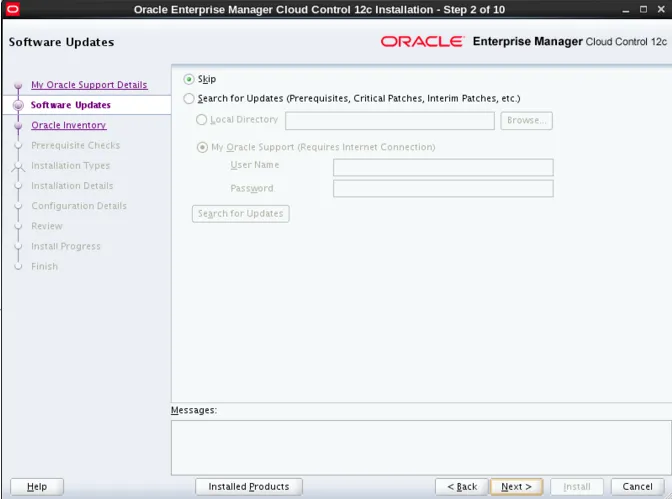Minimize the installer window
This screenshot has height=499, width=672.
click(x=626, y=10)
